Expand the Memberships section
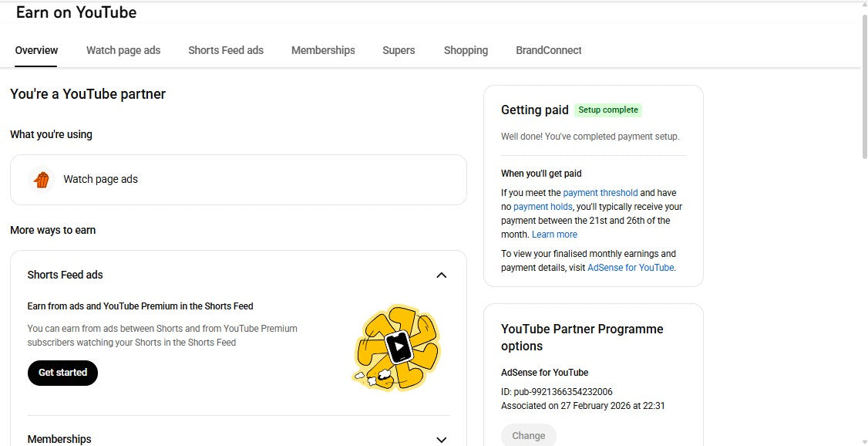Screen dimensions: 868x446 coord(441,438)
